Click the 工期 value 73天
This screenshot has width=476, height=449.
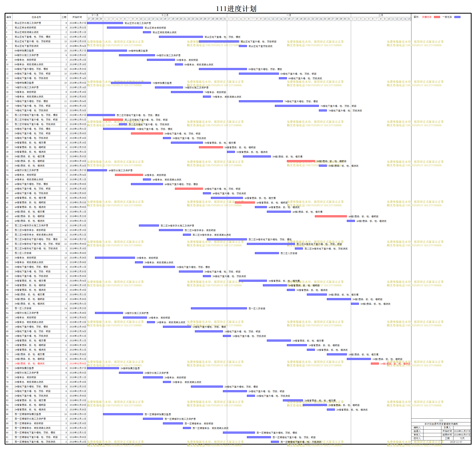pyautogui.click(x=462, y=438)
